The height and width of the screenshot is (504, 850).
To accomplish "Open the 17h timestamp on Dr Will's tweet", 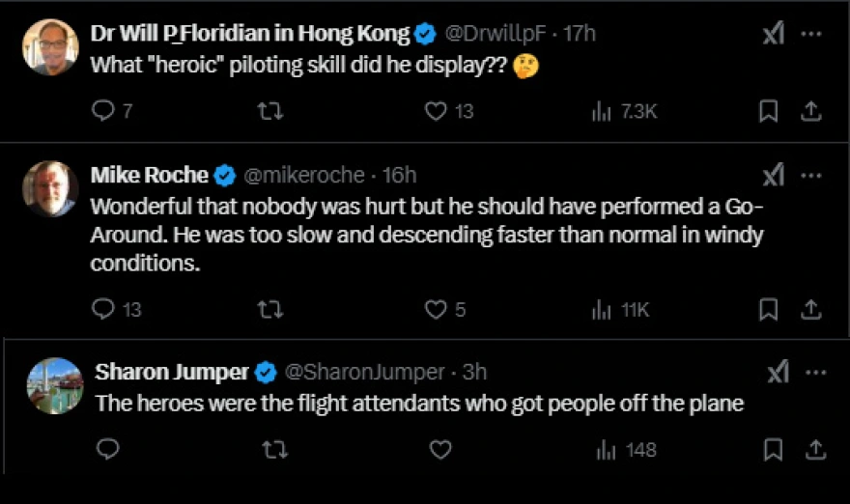I will pos(580,33).
